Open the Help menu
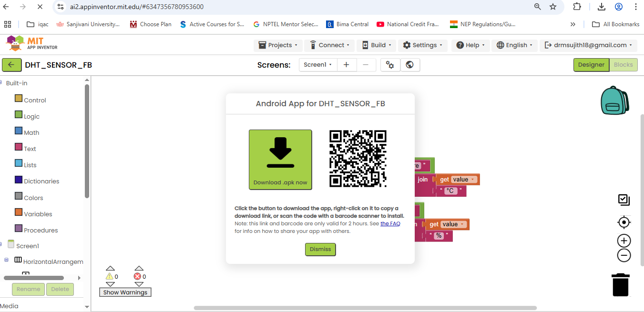 coord(470,45)
